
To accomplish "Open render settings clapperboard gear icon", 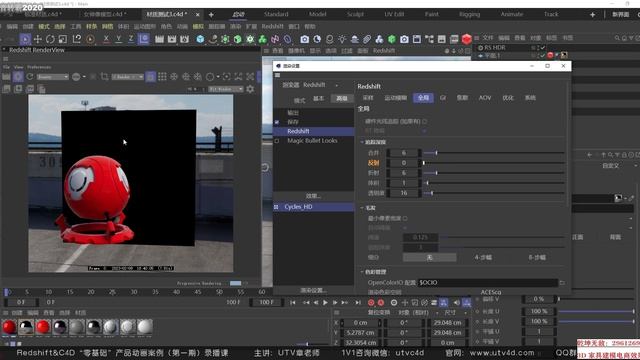I will 184,39.
